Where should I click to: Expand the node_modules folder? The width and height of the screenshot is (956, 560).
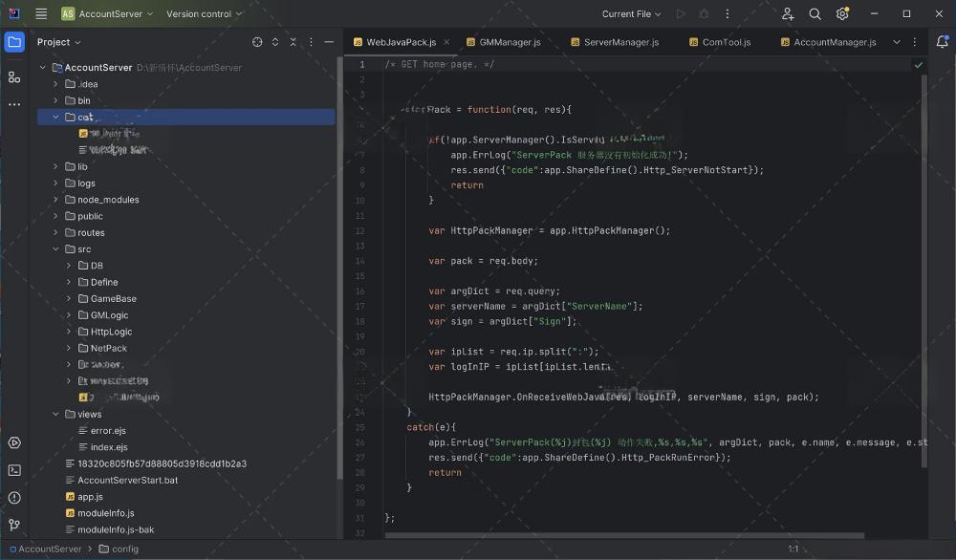click(x=55, y=200)
